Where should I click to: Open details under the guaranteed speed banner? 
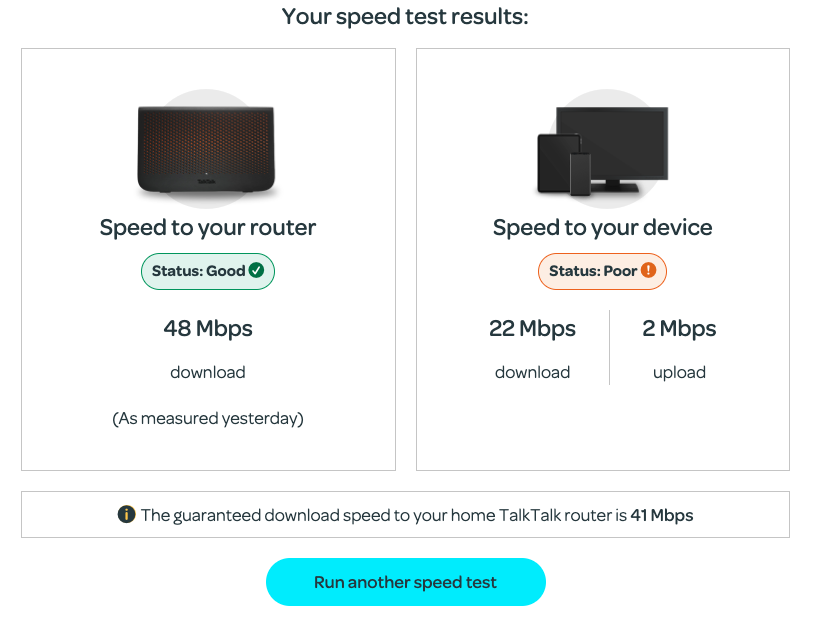[x=406, y=514]
